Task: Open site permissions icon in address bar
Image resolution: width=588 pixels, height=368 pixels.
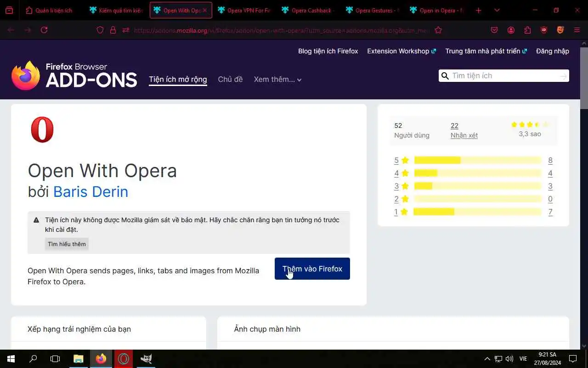Action: click(125, 30)
